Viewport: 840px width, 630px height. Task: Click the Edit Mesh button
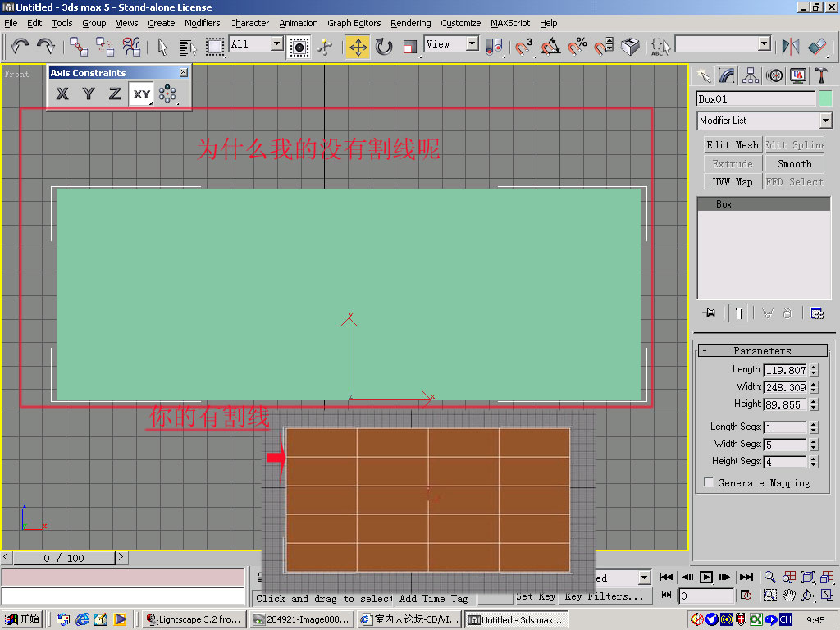click(732, 144)
